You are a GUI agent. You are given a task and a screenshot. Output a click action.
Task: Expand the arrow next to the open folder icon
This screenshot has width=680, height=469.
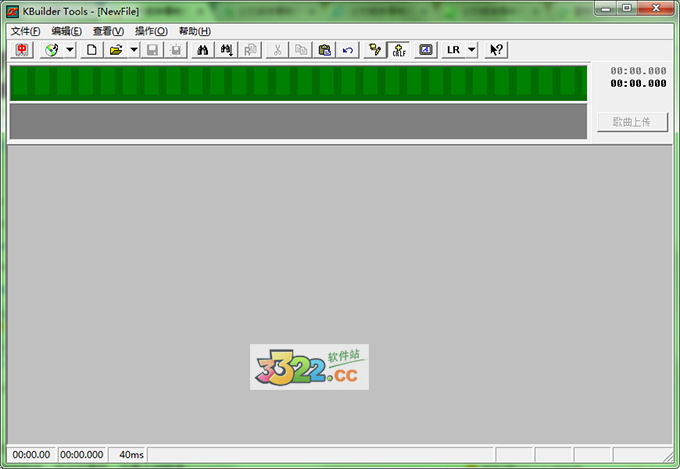[134, 50]
